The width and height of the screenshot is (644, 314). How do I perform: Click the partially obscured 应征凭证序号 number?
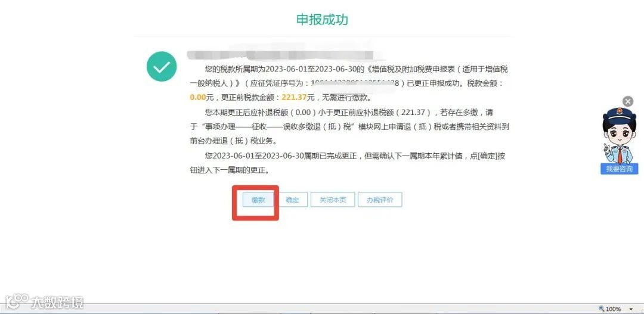356,84
